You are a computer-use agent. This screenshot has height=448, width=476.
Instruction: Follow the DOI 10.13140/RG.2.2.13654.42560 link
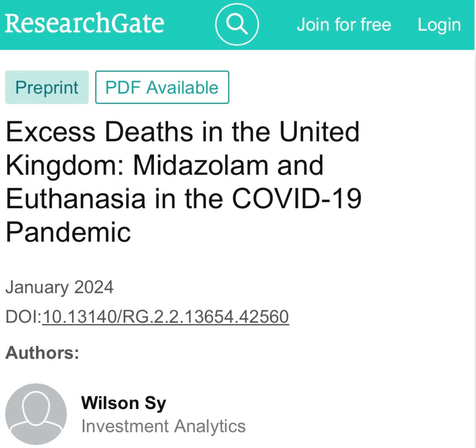tap(165, 315)
